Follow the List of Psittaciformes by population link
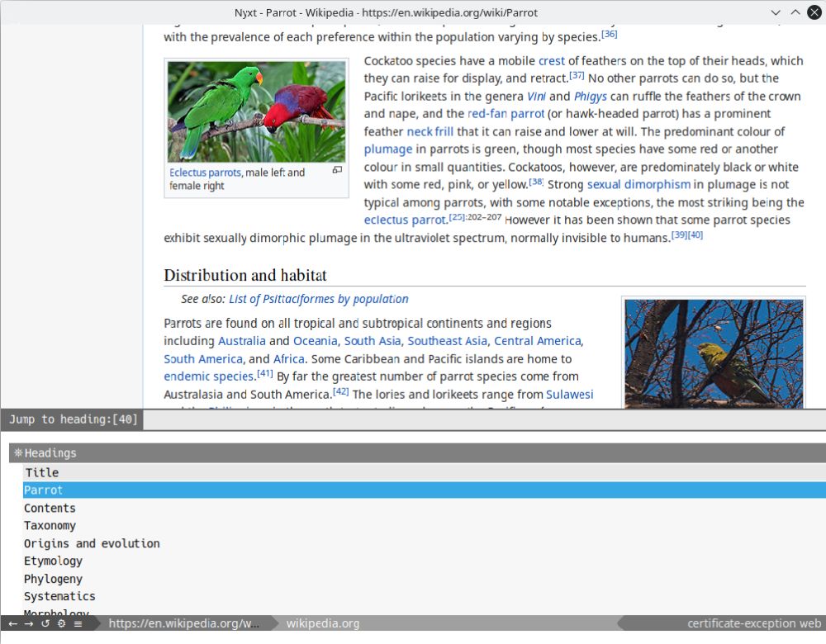The image size is (826, 644). pyautogui.click(x=318, y=299)
